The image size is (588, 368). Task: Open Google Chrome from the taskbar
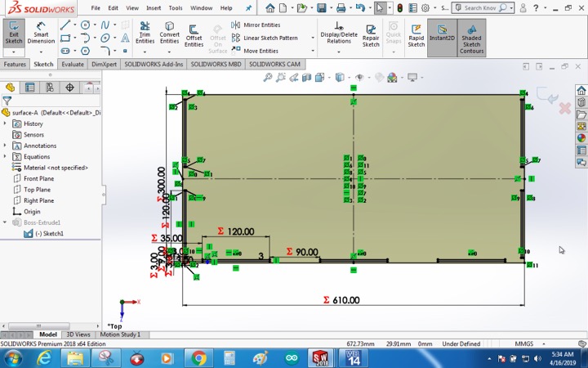[198, 358]
